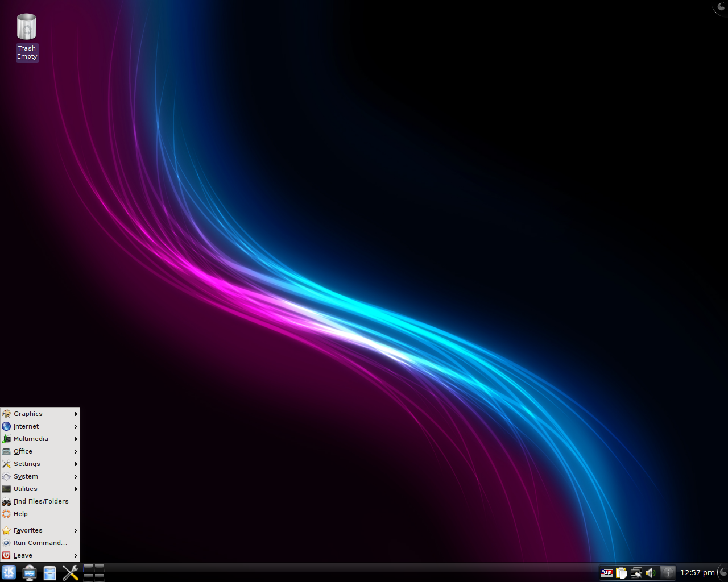Select Run Command... from the menu

40,543
